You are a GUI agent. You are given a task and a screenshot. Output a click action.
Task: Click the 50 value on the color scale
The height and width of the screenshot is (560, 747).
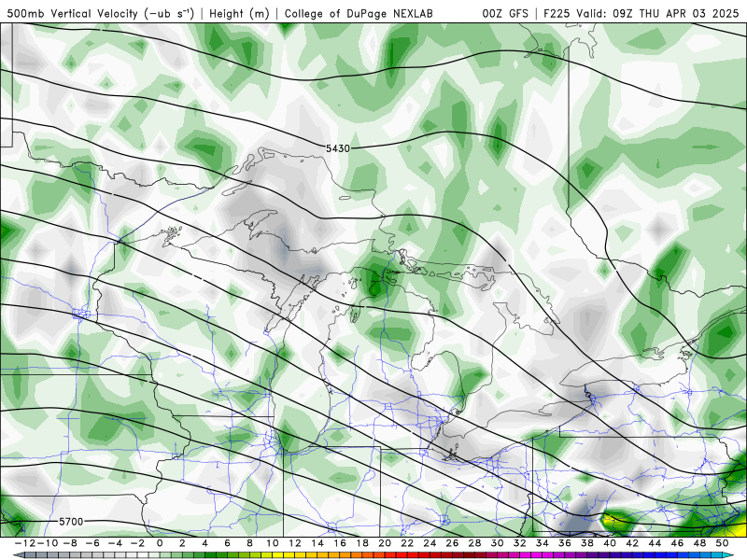pos(722,543)
